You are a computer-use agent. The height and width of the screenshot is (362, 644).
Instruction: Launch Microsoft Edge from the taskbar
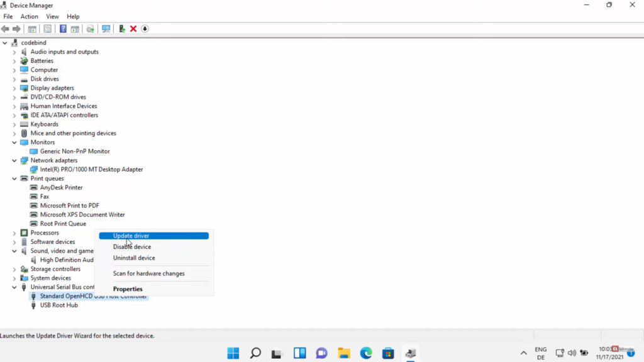[366, 353]
